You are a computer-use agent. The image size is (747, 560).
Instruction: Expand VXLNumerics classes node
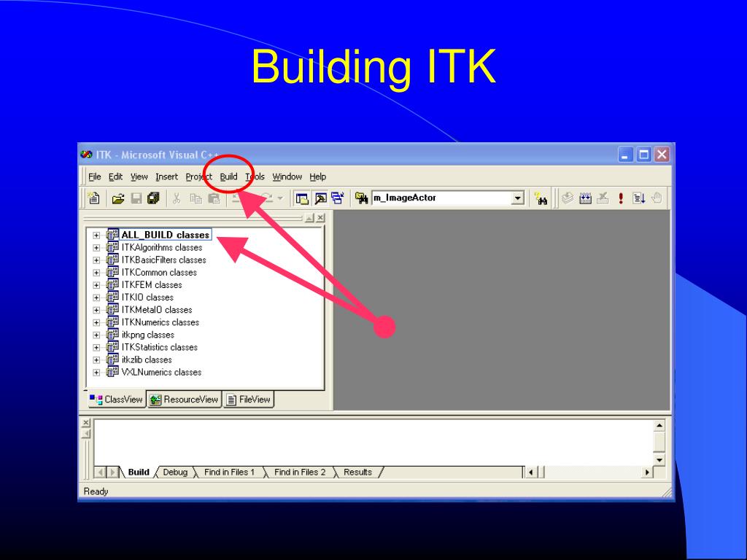pyautogui.click(x=96, y=373)
